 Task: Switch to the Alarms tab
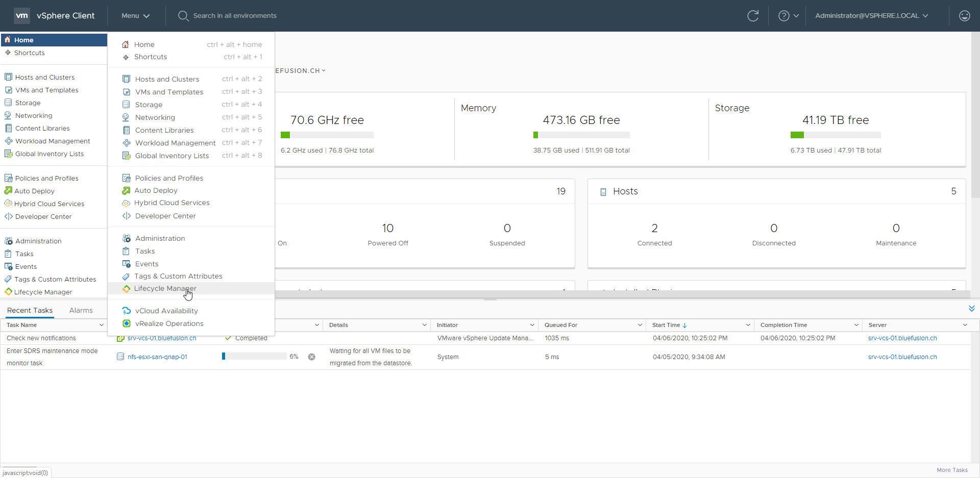(x=81, y=310)
